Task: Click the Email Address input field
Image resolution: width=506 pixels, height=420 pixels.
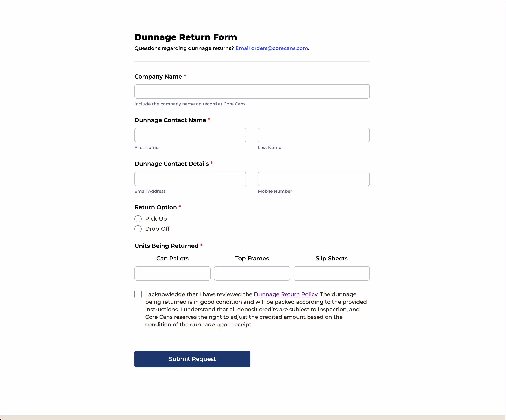Action: (x=190, y=179)
